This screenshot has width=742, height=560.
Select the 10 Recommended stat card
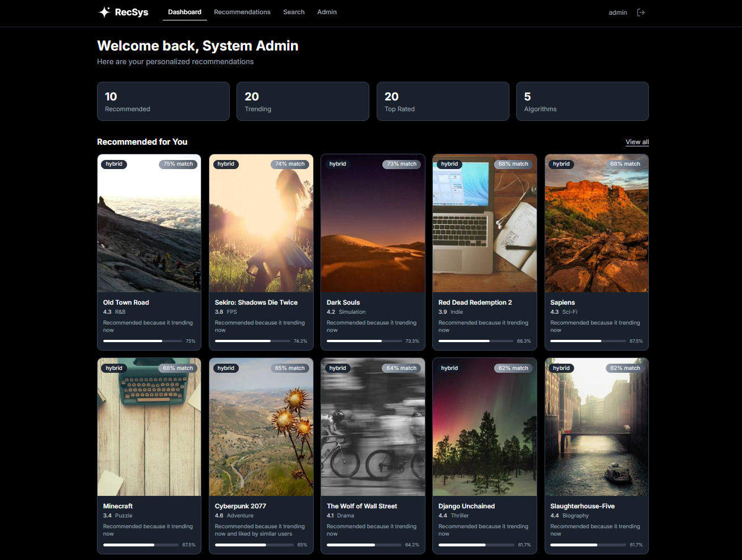[163, 101]
